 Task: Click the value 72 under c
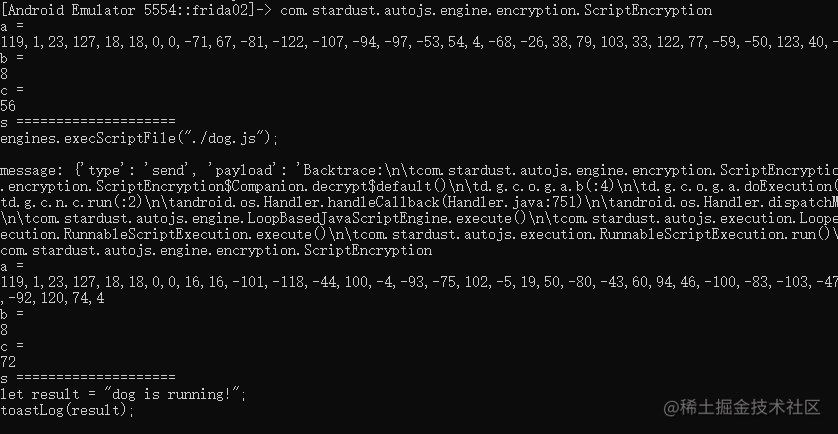(x=8, y=362)
